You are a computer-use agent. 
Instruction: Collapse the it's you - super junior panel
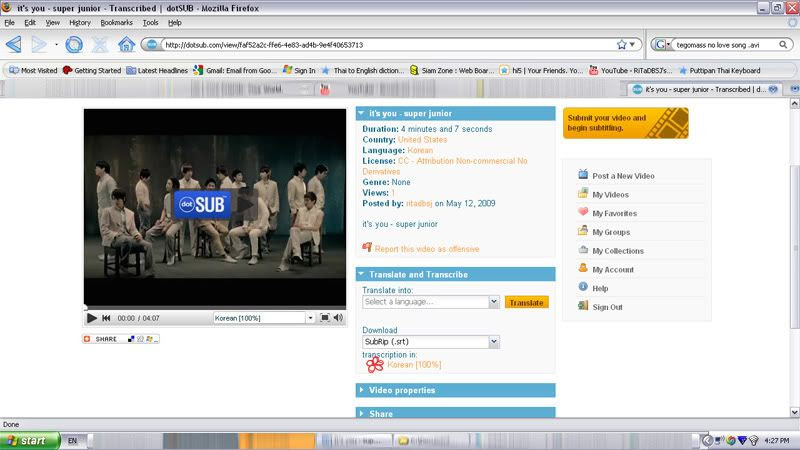point(361,113)
